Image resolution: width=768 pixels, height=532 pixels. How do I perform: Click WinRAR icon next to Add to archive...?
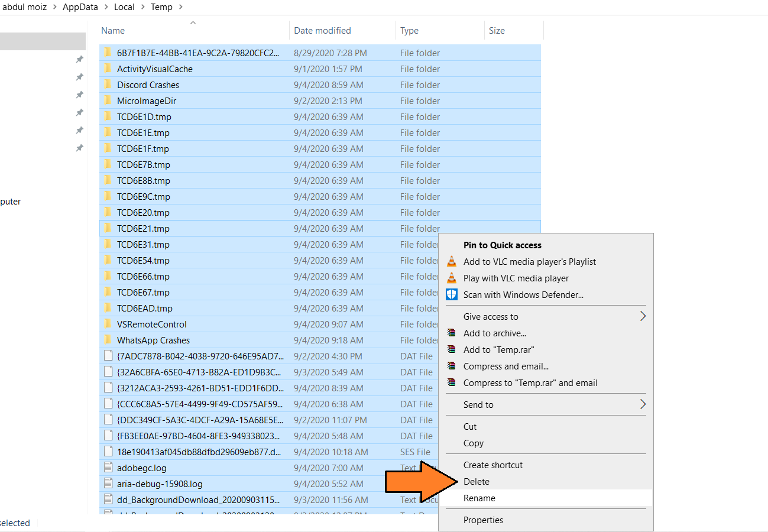tap(452, 333)
